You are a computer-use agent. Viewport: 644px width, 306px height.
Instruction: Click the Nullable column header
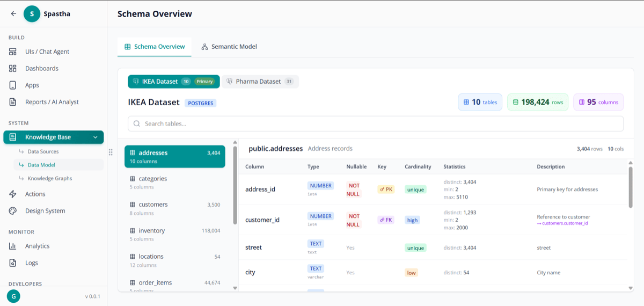point(356,166)
